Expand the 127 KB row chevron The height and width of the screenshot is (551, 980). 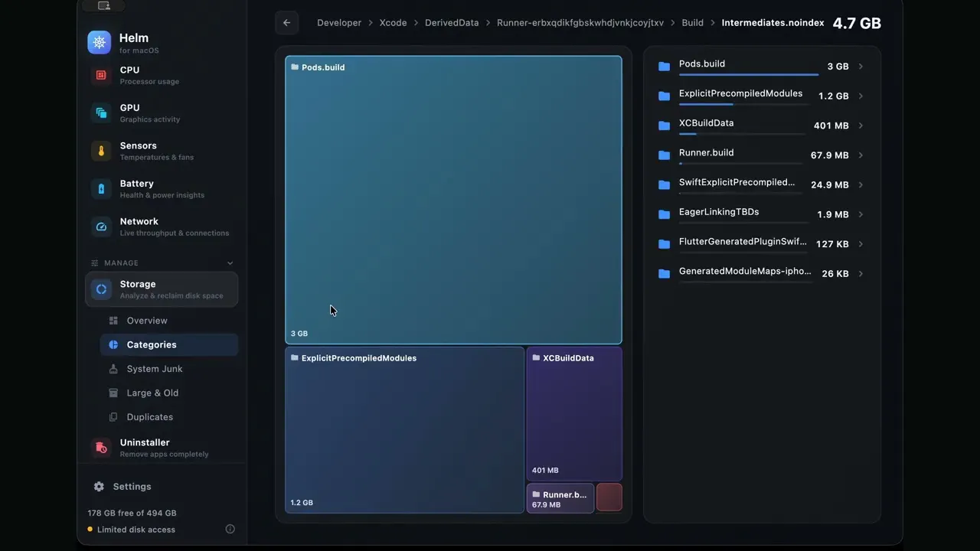[x=861, y=244]
